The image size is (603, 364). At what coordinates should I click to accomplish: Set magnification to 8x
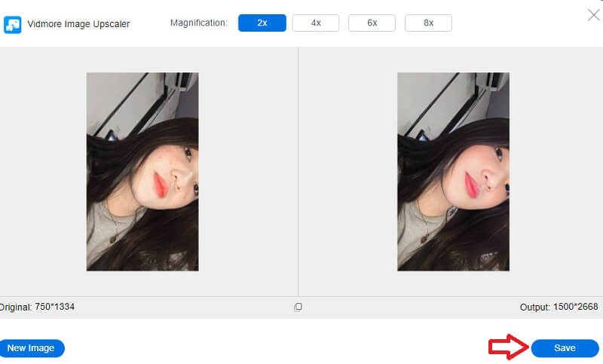coord(428,23)
